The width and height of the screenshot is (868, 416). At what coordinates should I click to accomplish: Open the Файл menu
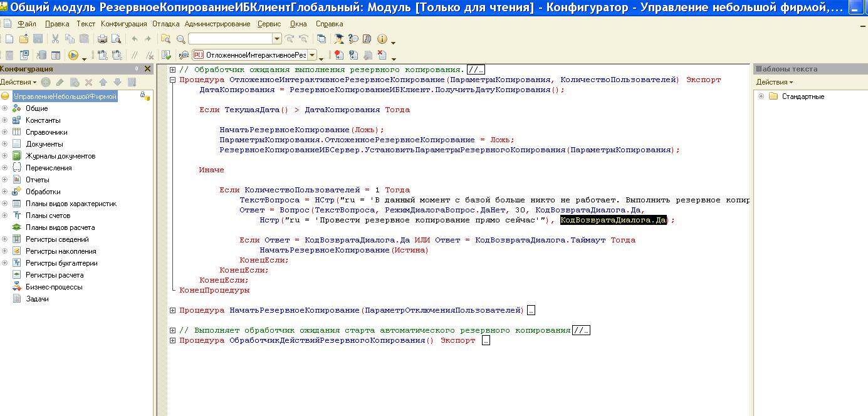tap(27, 24)
